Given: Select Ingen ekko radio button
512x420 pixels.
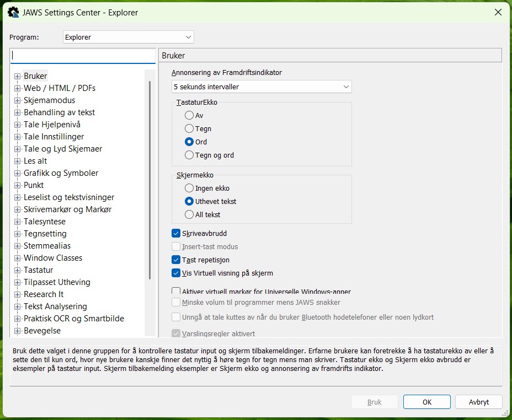Looking at the screenshot, I should click(189, 188).
